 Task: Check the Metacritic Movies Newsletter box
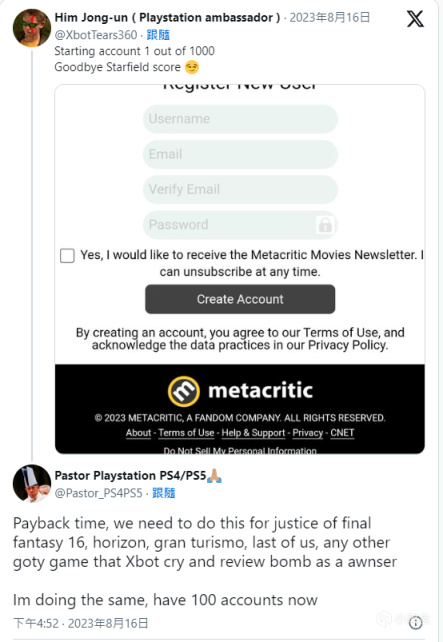(67, 255)
